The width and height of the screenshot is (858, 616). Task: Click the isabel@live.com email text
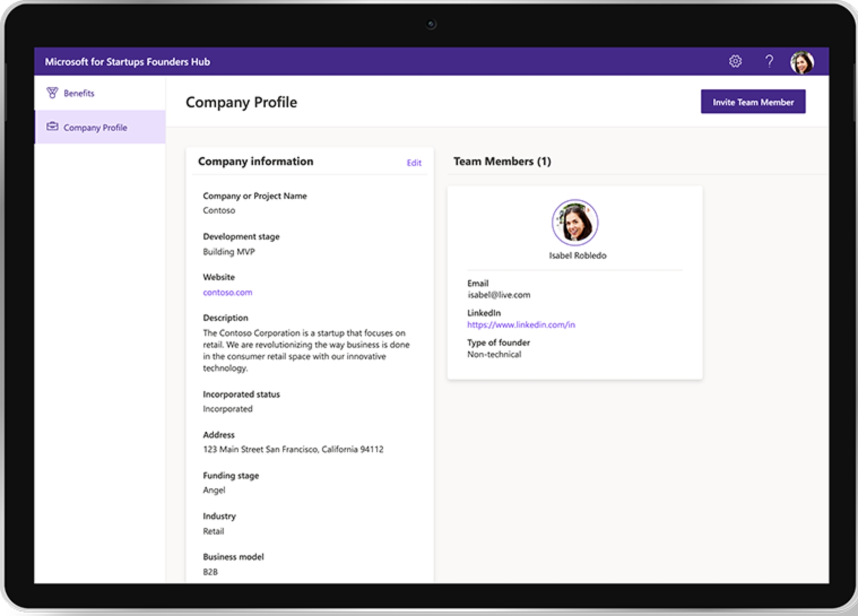[499, 295]
